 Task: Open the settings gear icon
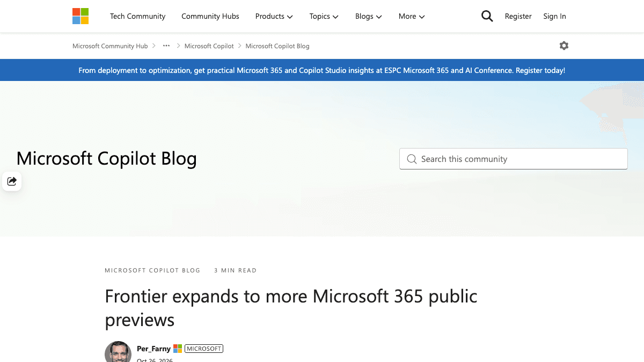tap(564, 46)
